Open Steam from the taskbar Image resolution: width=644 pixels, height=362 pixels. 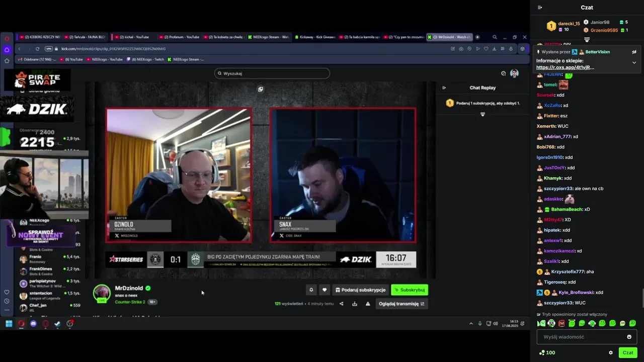(57, 324)
